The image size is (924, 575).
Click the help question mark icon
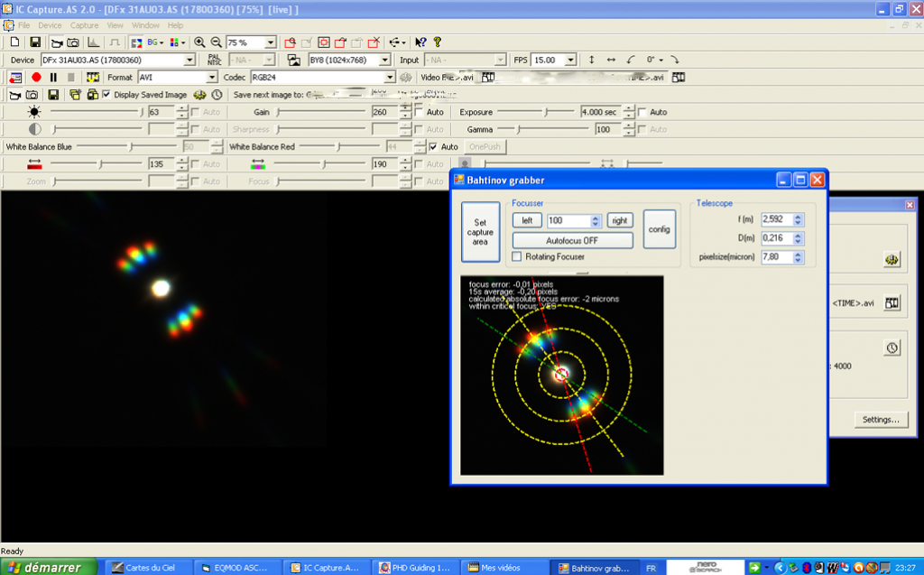coord(438,42)
